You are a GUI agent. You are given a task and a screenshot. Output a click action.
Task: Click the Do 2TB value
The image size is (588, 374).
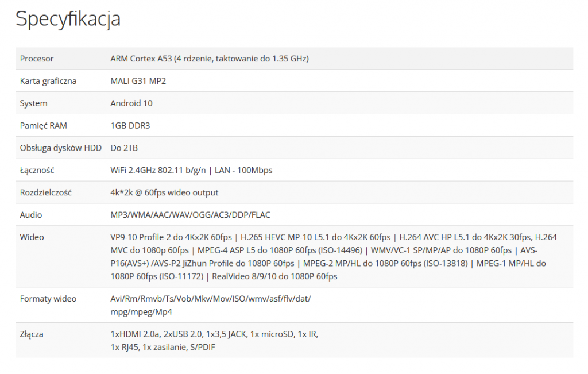pos(124,148)
